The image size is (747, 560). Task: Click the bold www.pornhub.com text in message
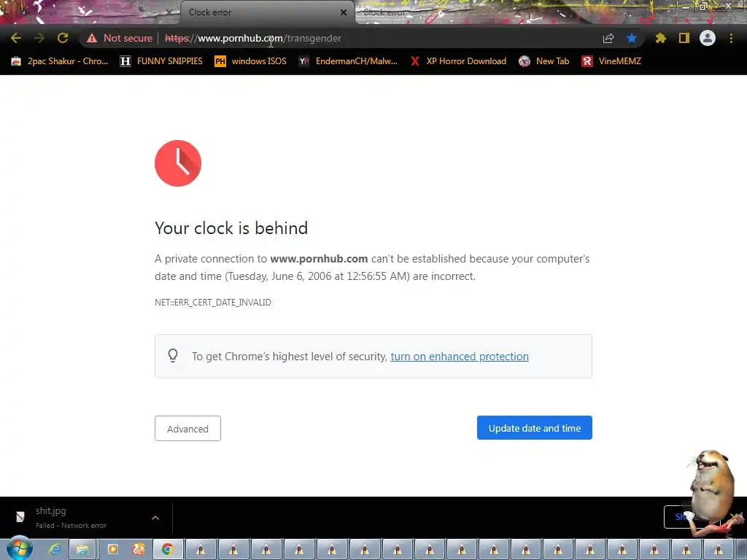pyautogui.click(x=319, y=259)
